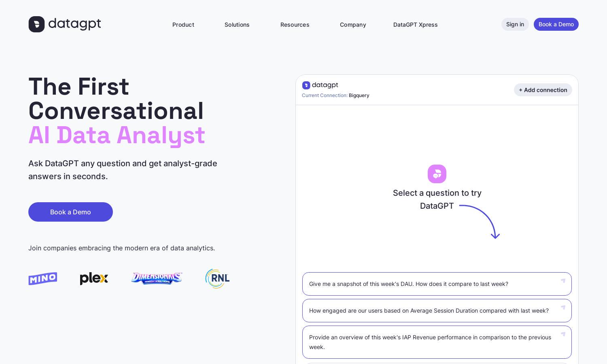Click 'AI Data Analyst' headline text

pyautogui.click(x=117, y=135)
